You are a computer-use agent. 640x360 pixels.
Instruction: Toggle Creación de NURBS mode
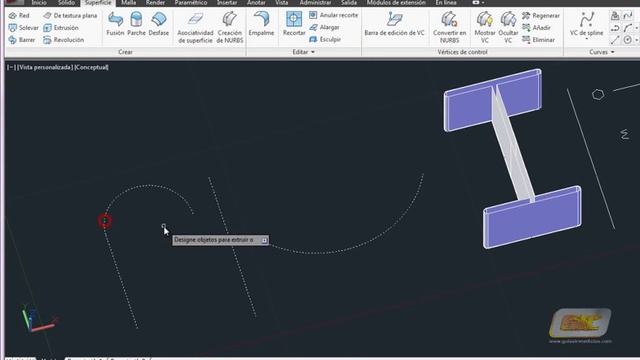229,28
